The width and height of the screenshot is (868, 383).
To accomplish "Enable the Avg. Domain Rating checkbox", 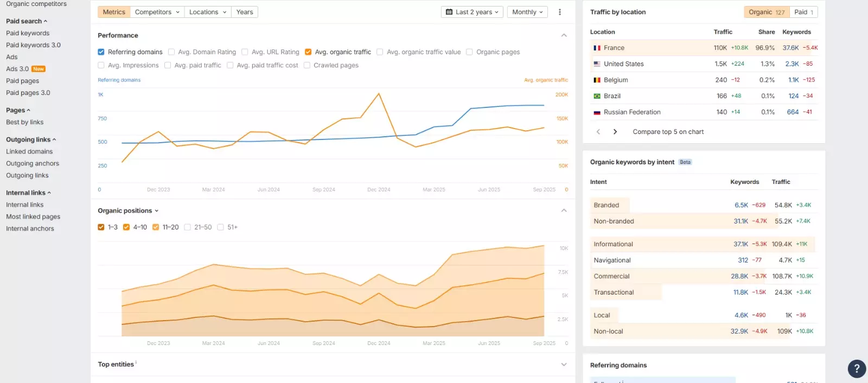I will point(171,52).
